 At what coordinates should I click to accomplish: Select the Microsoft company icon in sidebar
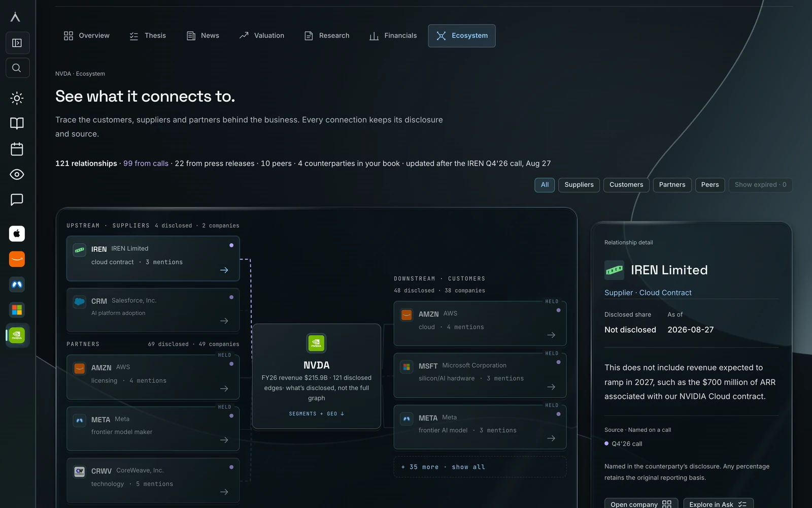[x=17, y=310]
